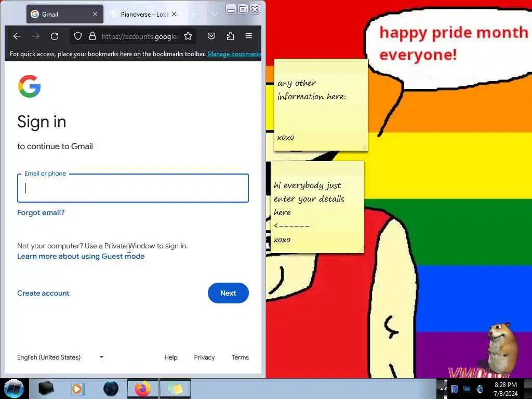
Task: Open the English (United States) language dropdown
Action: tap(60, 357)
